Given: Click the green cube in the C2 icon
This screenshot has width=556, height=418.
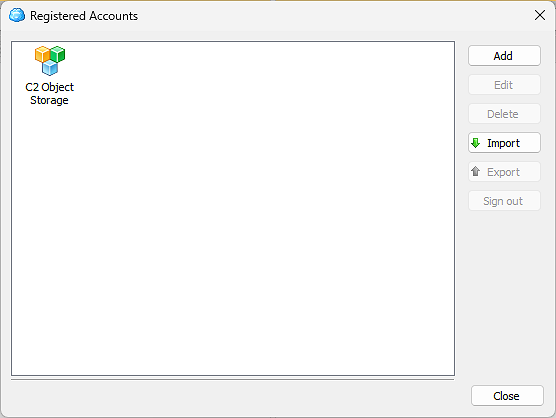Looking at the screenshot, I should (x=58, y=54).
